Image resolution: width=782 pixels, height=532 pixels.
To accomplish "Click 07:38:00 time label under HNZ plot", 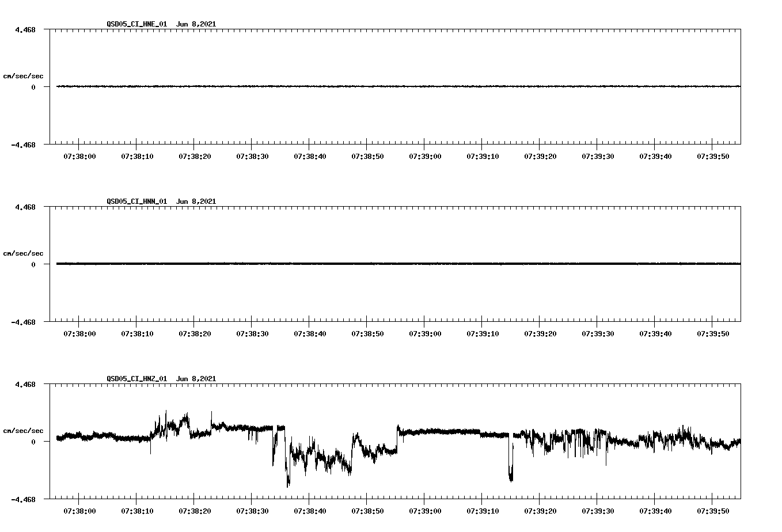I will tap(79, 511).
